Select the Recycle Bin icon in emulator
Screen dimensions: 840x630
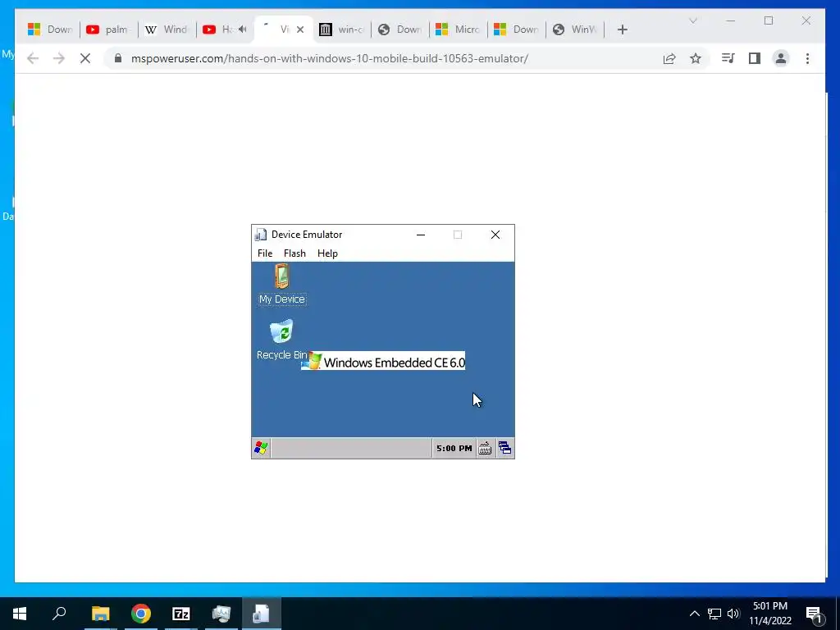282,340
